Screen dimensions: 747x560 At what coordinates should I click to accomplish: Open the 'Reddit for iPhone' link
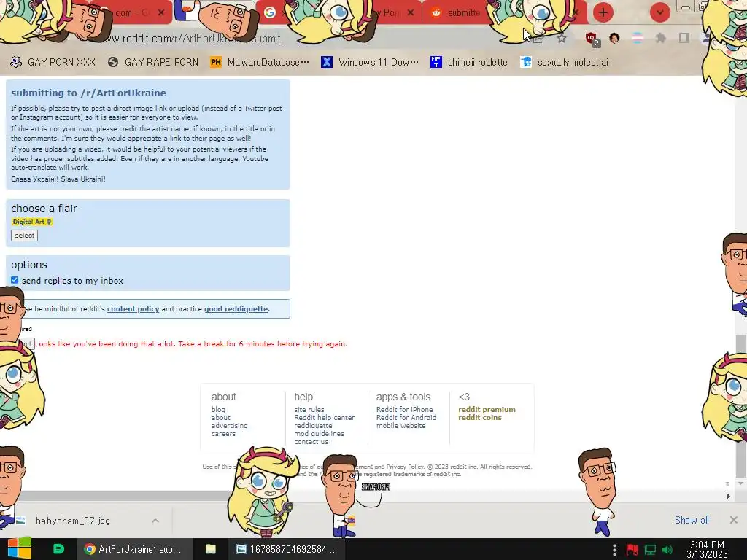pos(404,410)
